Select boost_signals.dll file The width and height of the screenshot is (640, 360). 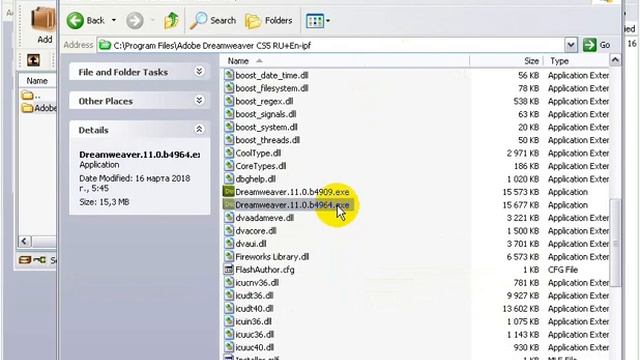266,114
